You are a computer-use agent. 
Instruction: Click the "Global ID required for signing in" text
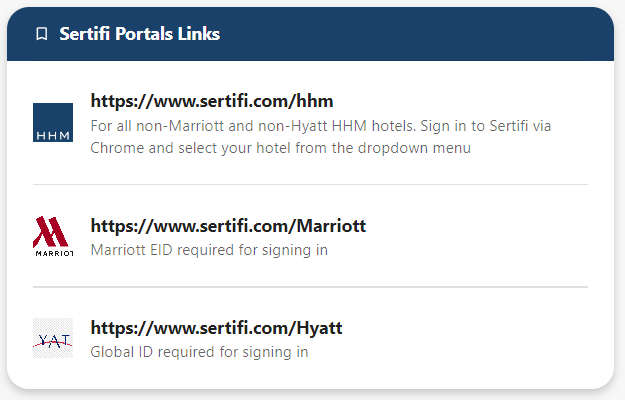[x=199, y=351]
